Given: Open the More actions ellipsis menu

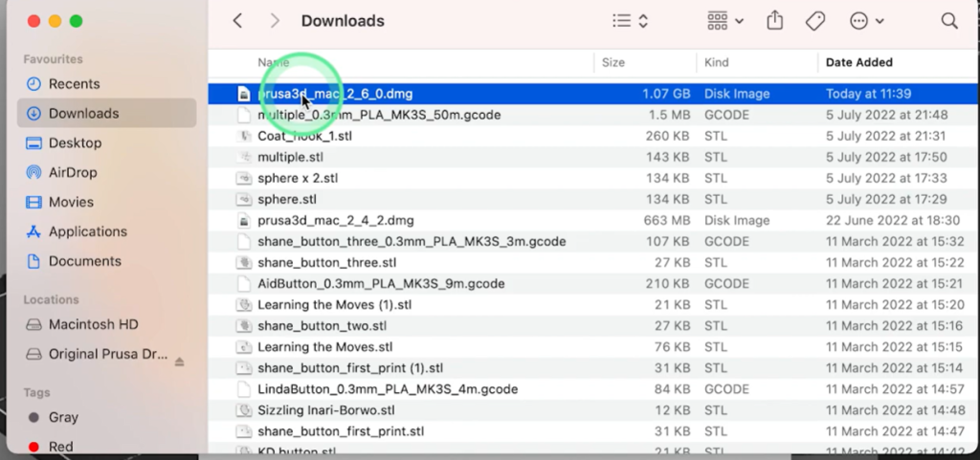Looking at the screenshot, I should tap(866, 21).
